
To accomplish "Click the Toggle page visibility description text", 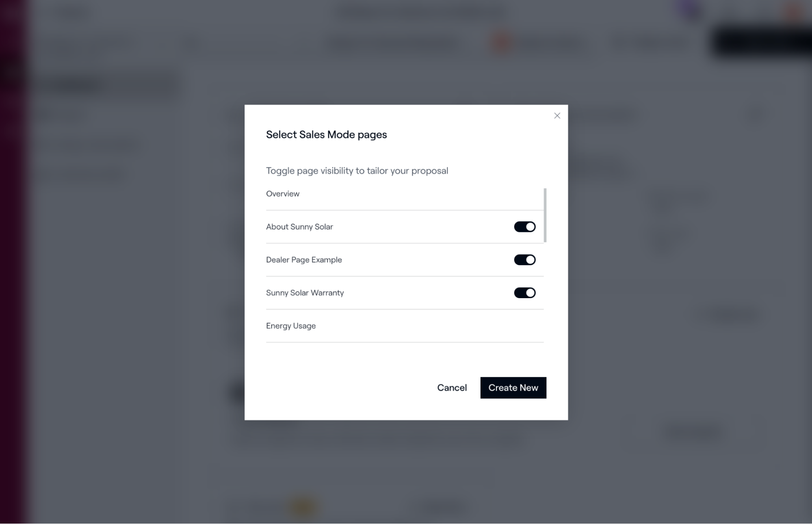I will [x=357, y=171].
